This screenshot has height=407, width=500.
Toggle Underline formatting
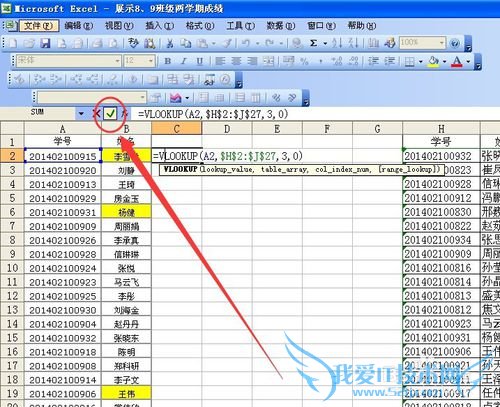point(199,61)
